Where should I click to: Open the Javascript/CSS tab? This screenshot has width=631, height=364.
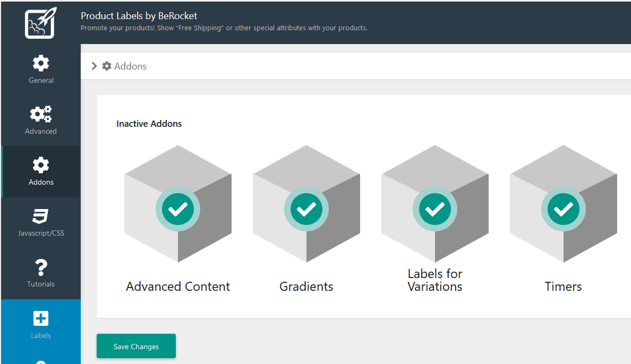[x=41, y=222]
